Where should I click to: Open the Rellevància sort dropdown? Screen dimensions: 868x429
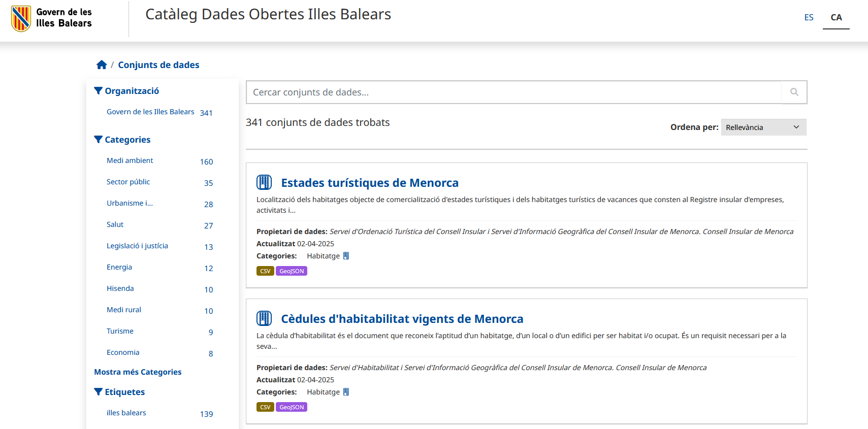click(x=763, y=127)
